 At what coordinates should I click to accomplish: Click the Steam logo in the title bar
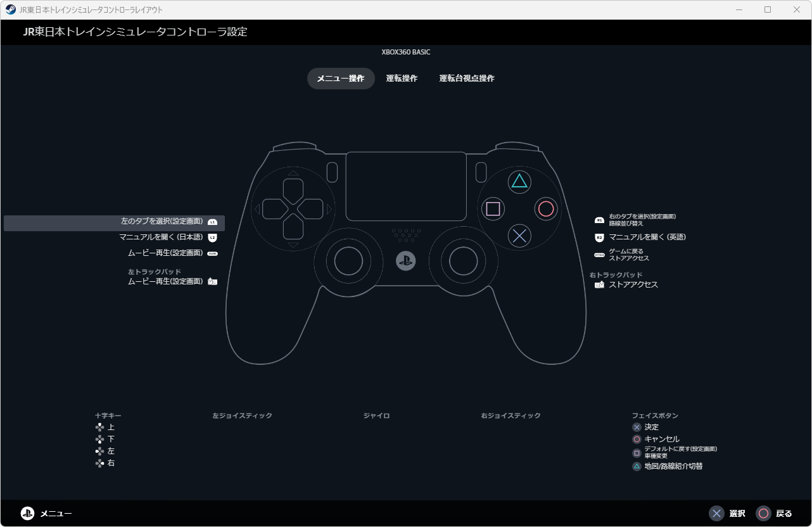pos(10,10)
